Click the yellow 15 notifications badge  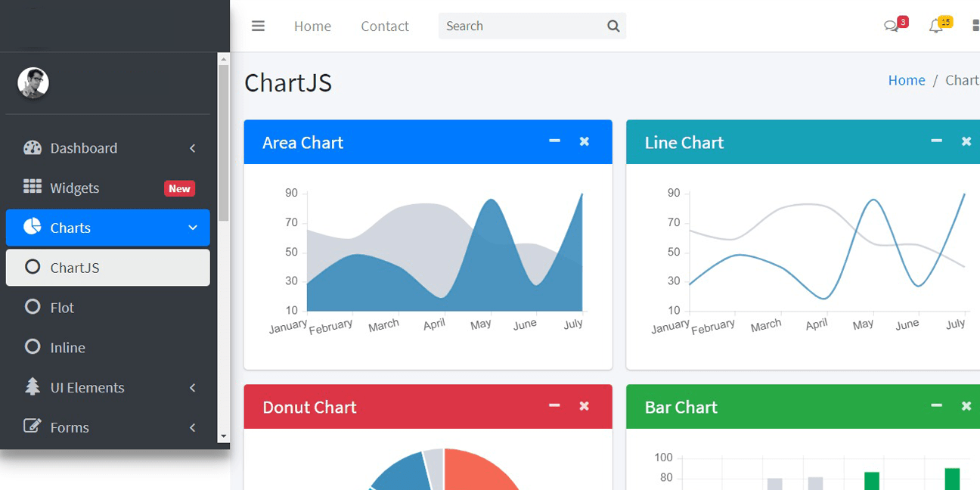(946, 22)
